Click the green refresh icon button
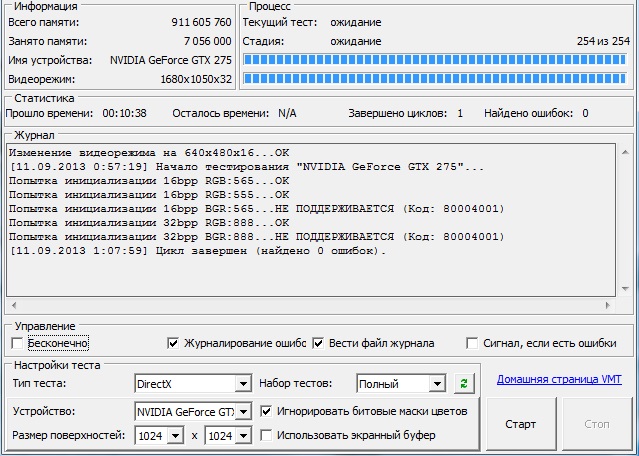 point(464,383)
